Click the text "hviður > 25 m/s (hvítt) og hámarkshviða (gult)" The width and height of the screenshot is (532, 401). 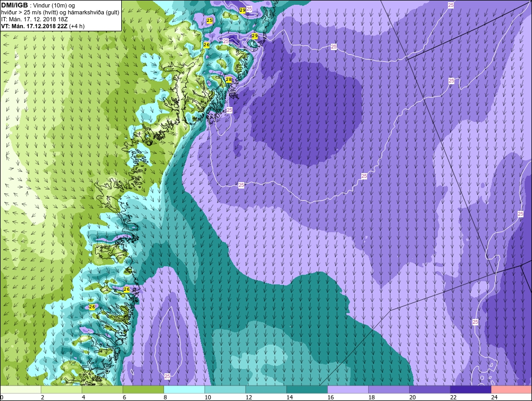[60, 13]
